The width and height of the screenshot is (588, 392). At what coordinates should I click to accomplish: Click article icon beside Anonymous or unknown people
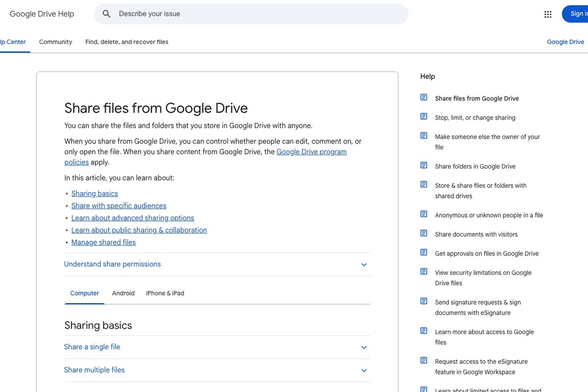point(424,214)
